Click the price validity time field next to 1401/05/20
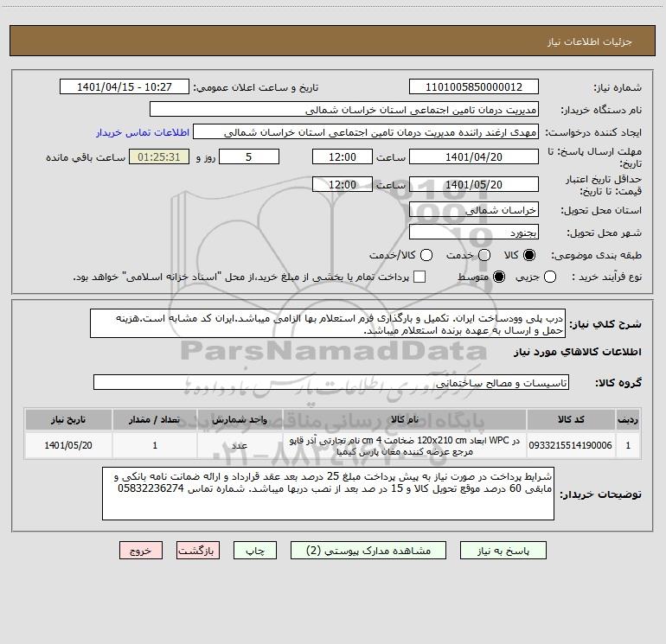 343,185
